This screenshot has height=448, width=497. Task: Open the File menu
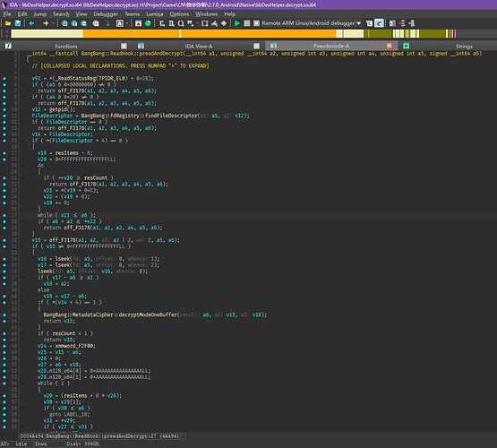7,14
